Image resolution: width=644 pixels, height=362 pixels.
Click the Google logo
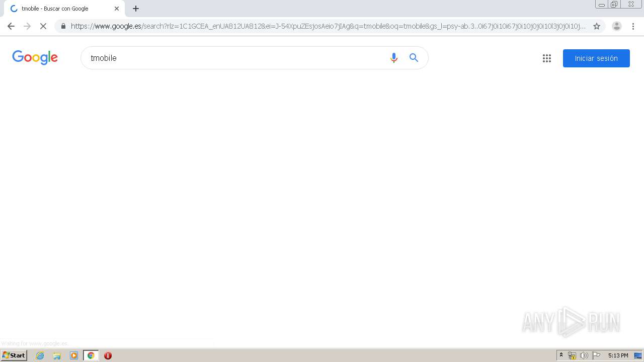(35, 57)
